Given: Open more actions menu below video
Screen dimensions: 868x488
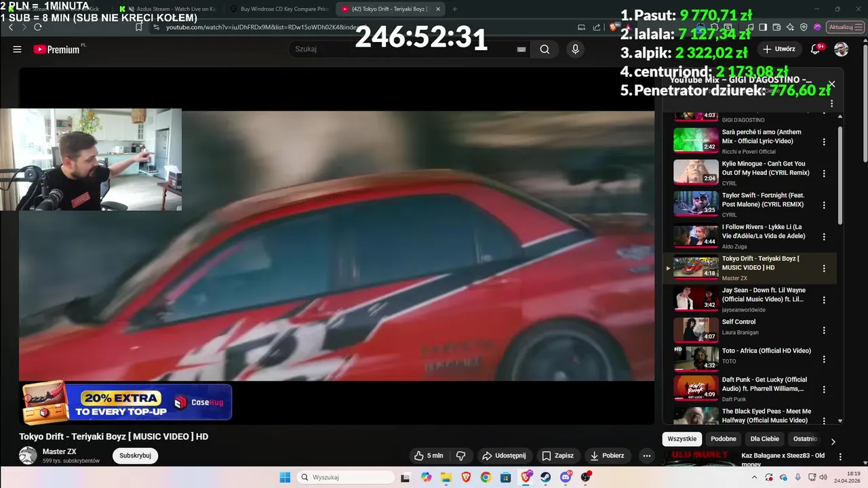Looking at the screenshot, I should click(647, 455).
